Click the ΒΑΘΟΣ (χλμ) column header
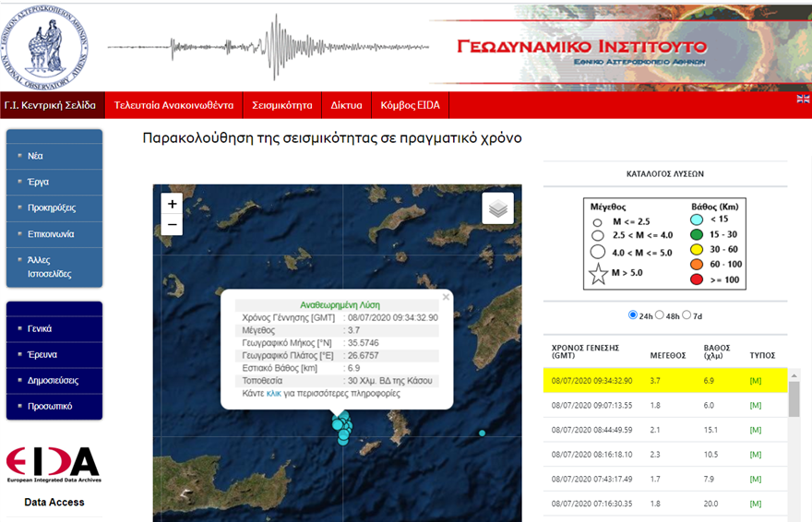 pyautogui.click(x=717, y=351)
